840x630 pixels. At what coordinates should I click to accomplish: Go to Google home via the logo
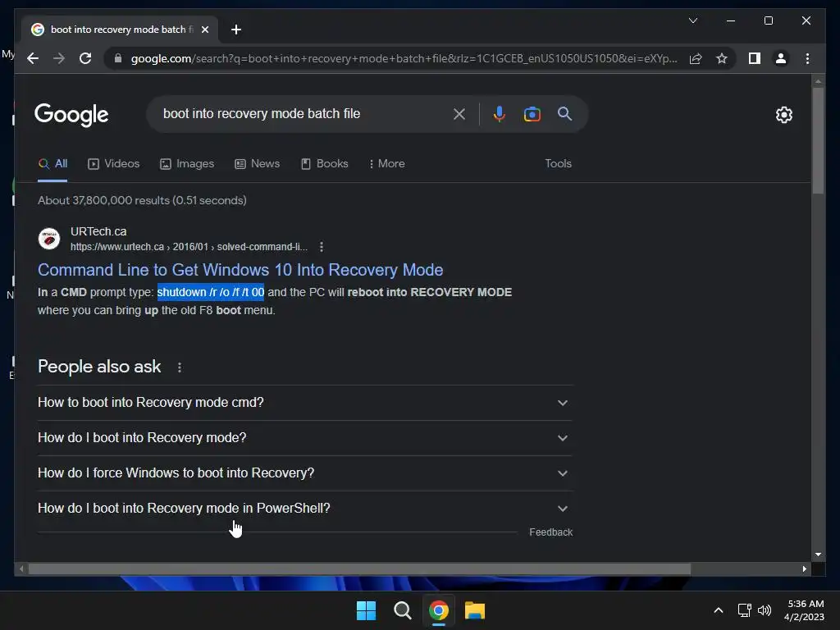click(x=71, y=115)
